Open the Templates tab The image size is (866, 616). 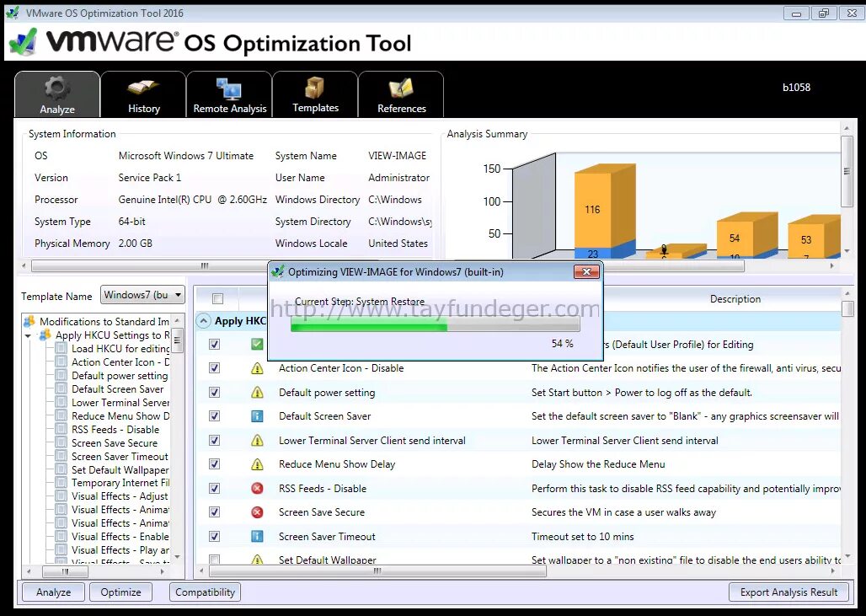[x=315, y=94]
